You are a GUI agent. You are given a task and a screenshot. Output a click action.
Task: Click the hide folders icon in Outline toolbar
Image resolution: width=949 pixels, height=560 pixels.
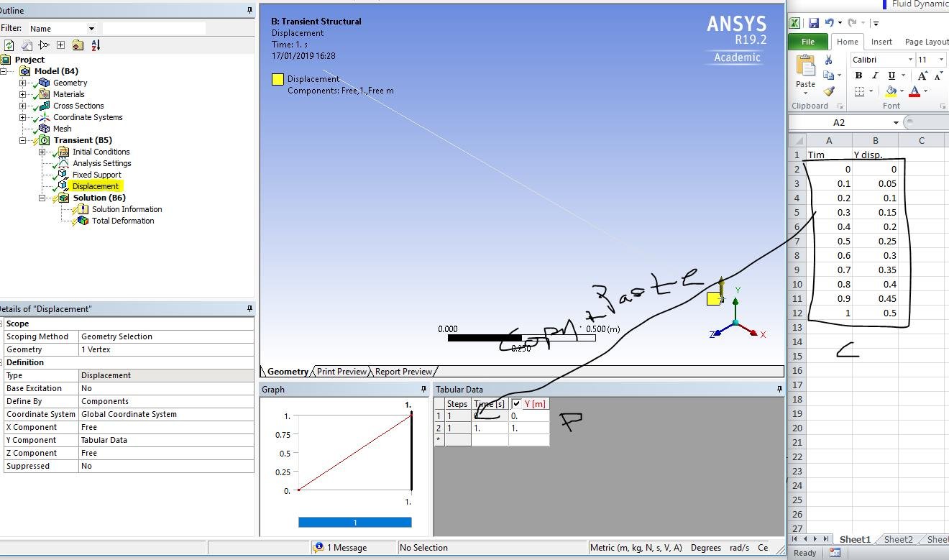pos(78,45)
